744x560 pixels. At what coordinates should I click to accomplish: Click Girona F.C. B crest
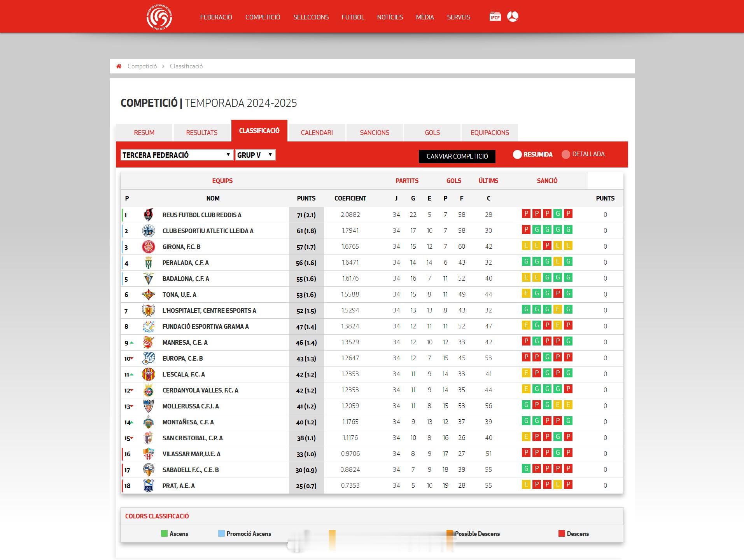point(149,247)
